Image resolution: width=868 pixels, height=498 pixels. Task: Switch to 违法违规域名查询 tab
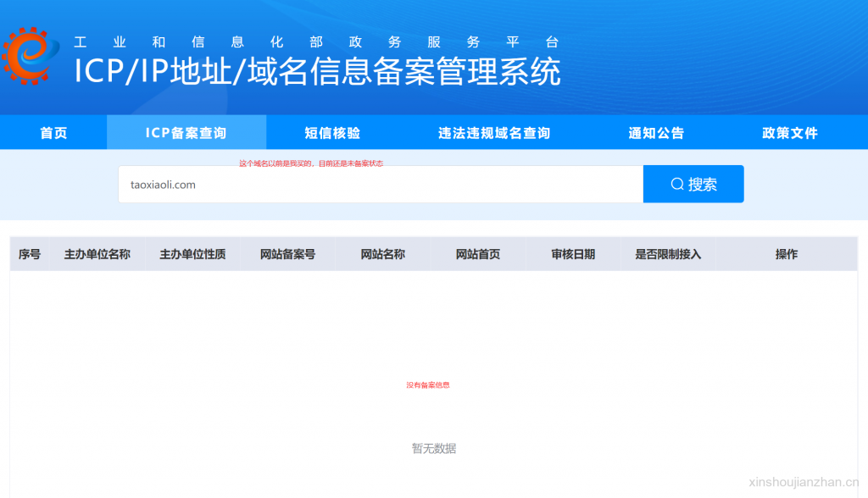pos(493,133)
